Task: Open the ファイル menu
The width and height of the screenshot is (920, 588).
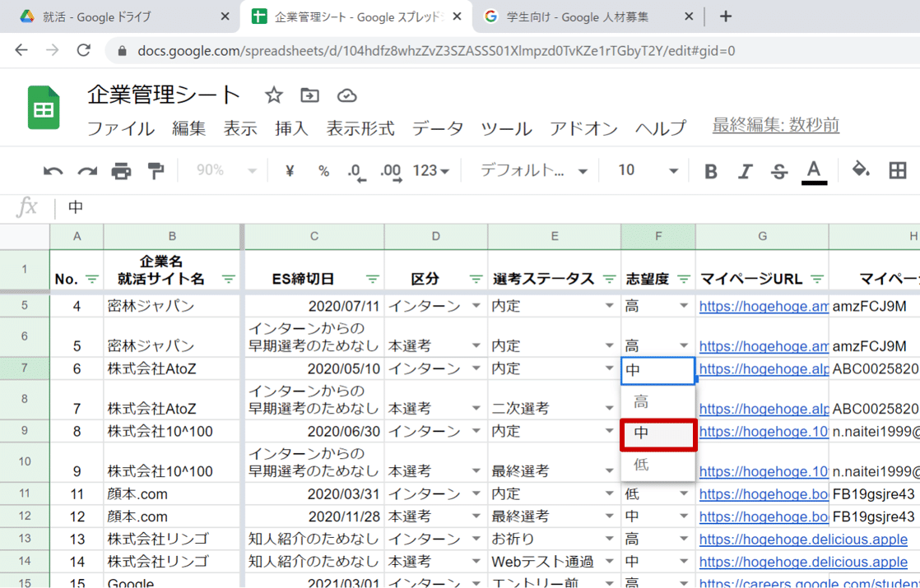Action: tap(121, 128)
